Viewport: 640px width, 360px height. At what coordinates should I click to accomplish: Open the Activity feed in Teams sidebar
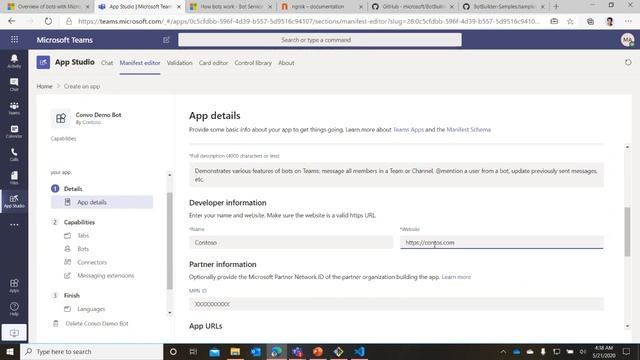click(14, 61)
